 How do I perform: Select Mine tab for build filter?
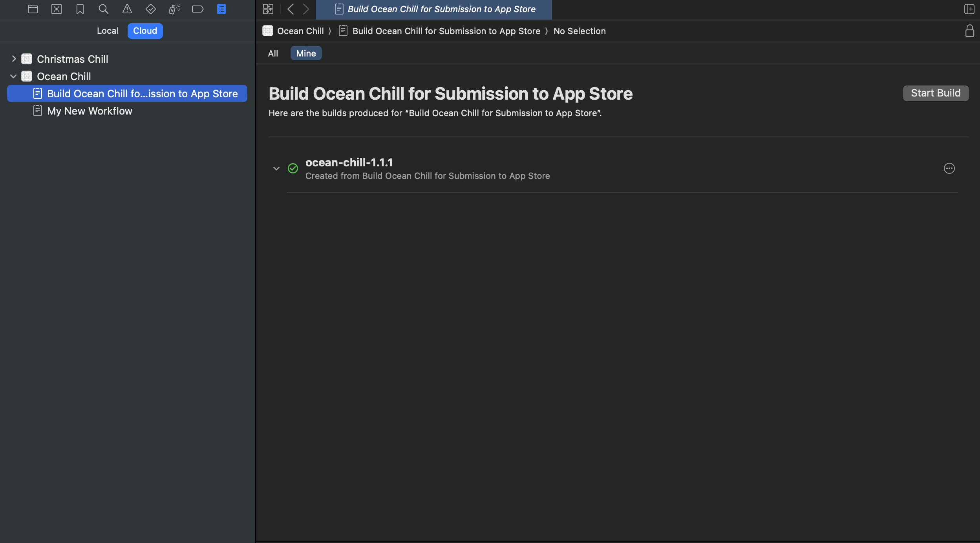point(306,53)
